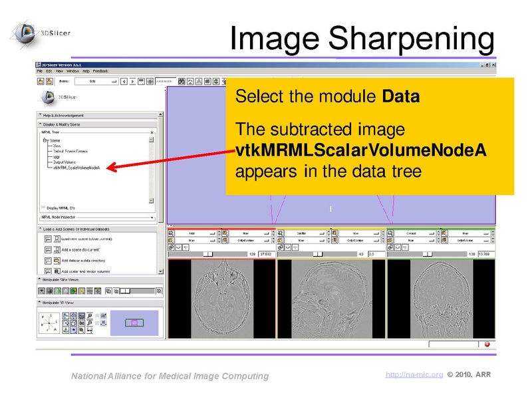Select the spgr volume node
Screen dimensions: 532x399
tap(57, 157)
